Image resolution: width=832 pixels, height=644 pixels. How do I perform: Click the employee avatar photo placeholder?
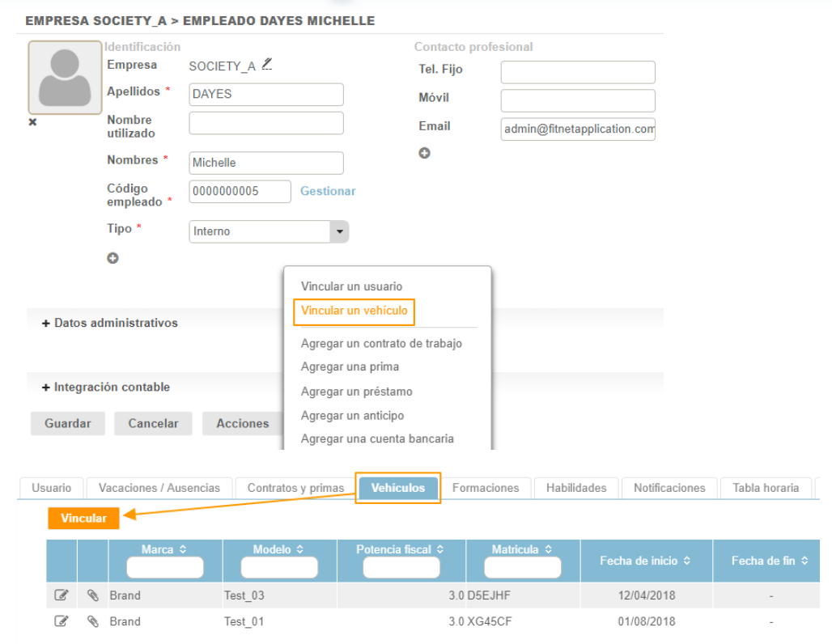65,78
